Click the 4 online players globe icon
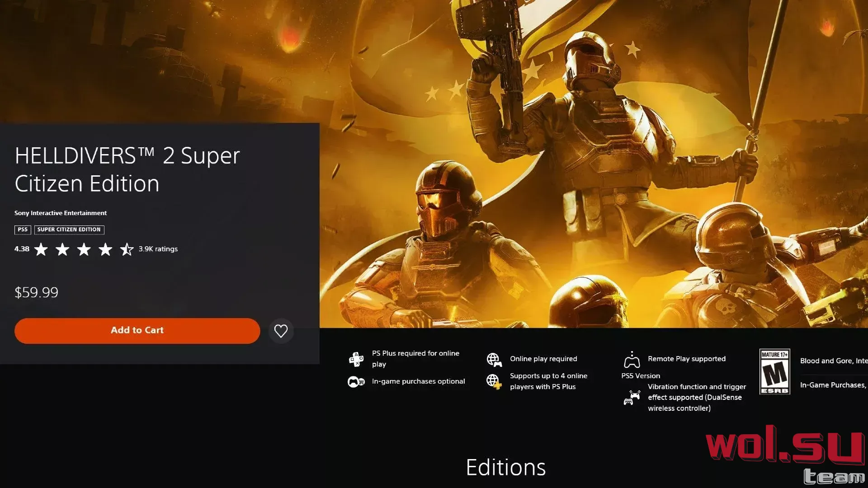The image size is (868, 488). [x=494, y=381]
